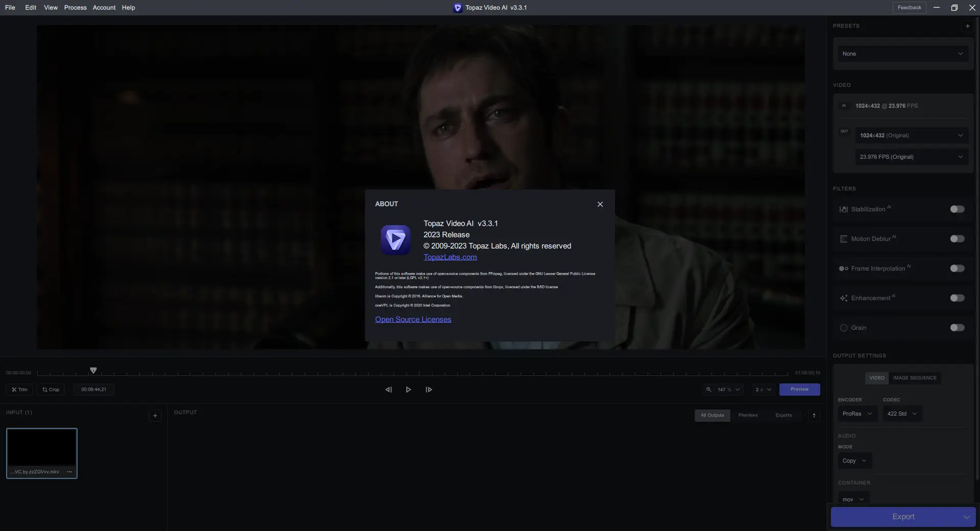Open the Audio Mode dropdown showing Copy
This screenshot has height=531, width=980.
855,461
